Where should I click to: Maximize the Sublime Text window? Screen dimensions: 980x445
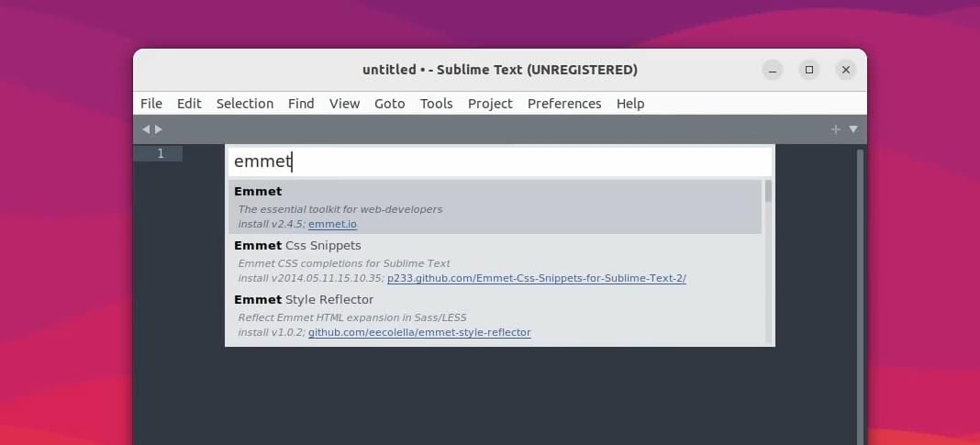coord(809,70)
